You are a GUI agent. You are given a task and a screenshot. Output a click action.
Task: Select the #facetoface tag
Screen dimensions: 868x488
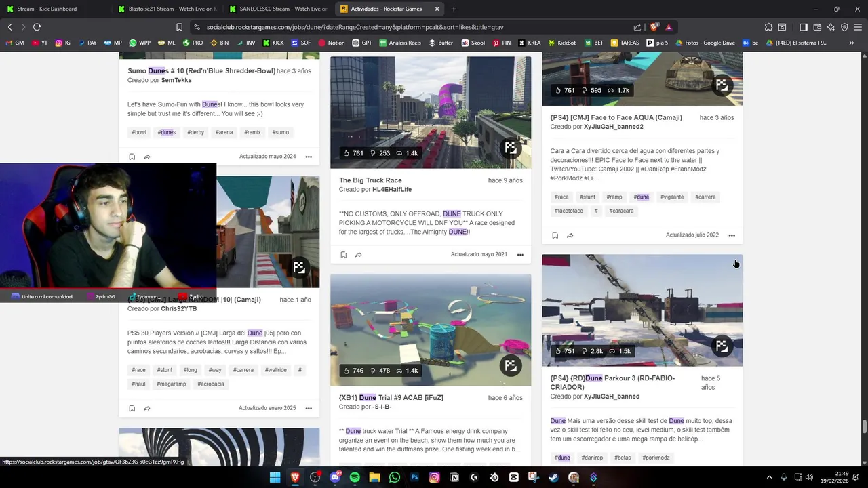569,211
